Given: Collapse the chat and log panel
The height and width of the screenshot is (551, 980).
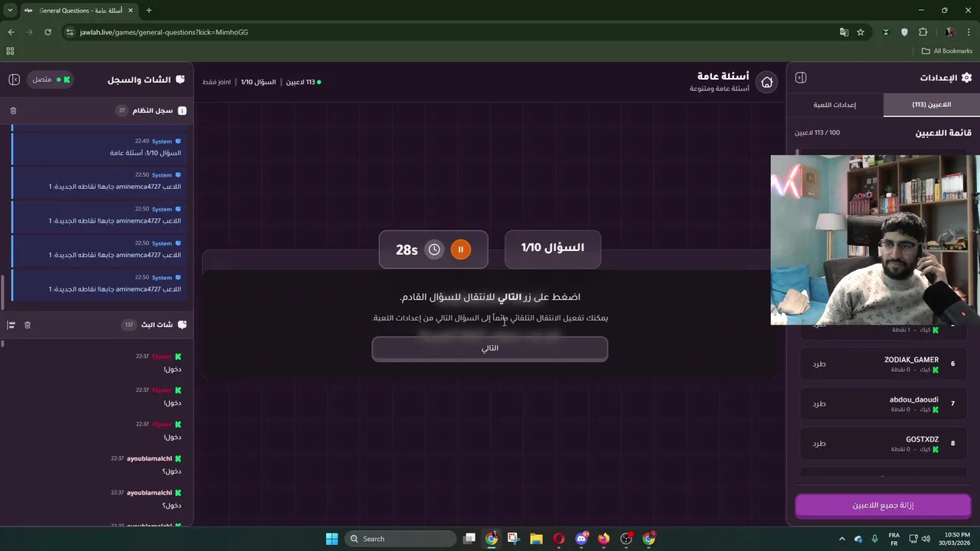Looking at the screenshot, I should pyautogui.click(x=14, y=80).
